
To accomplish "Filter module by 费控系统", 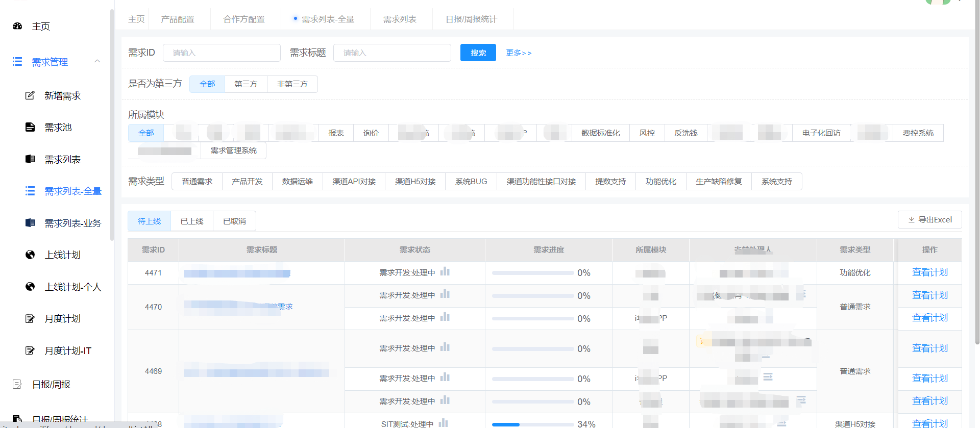I will (918, 133).
